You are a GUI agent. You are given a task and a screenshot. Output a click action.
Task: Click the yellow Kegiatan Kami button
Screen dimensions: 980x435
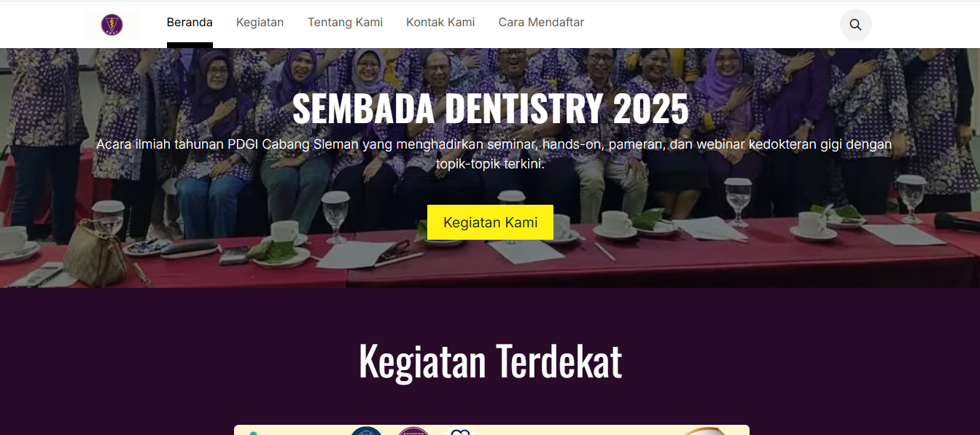(x=490, y=222)
